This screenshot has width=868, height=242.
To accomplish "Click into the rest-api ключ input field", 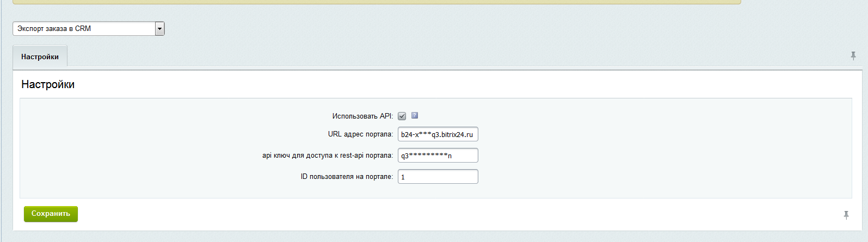I will 438,156.
